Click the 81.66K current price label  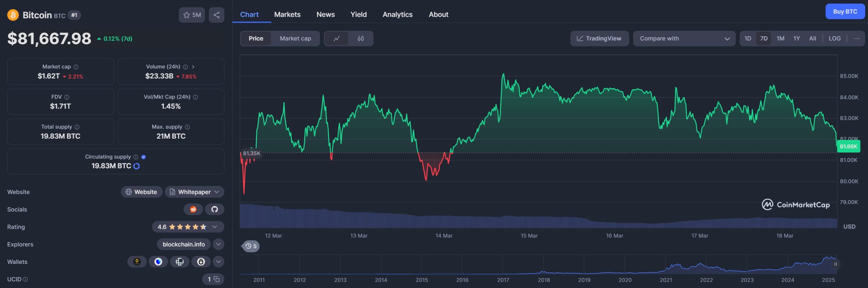848,146
